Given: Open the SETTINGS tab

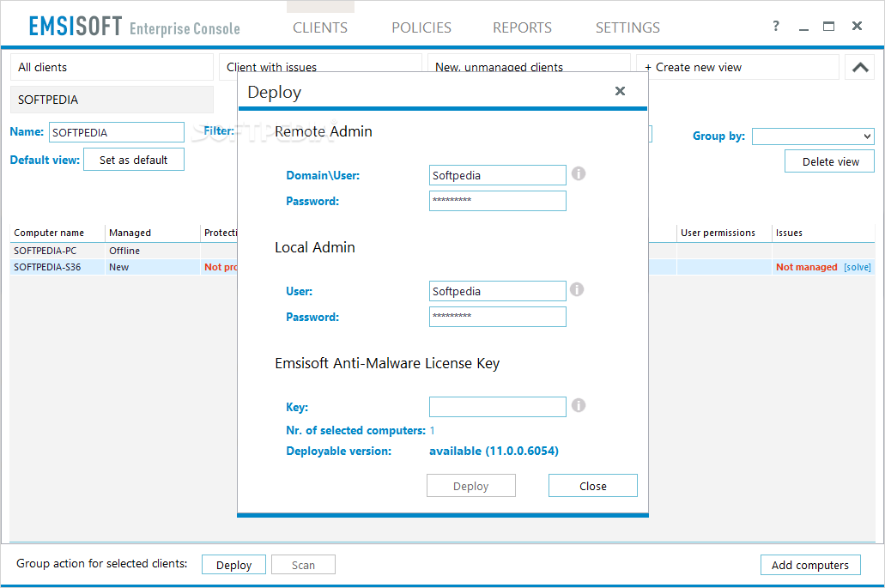Looking at the screenshot, I should (x=627, y=27).
